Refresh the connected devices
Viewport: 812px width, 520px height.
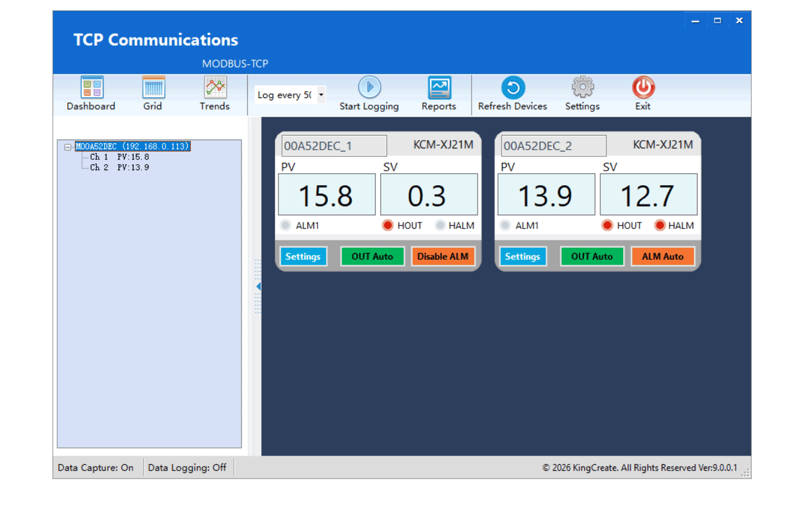(x=512, y=87)
